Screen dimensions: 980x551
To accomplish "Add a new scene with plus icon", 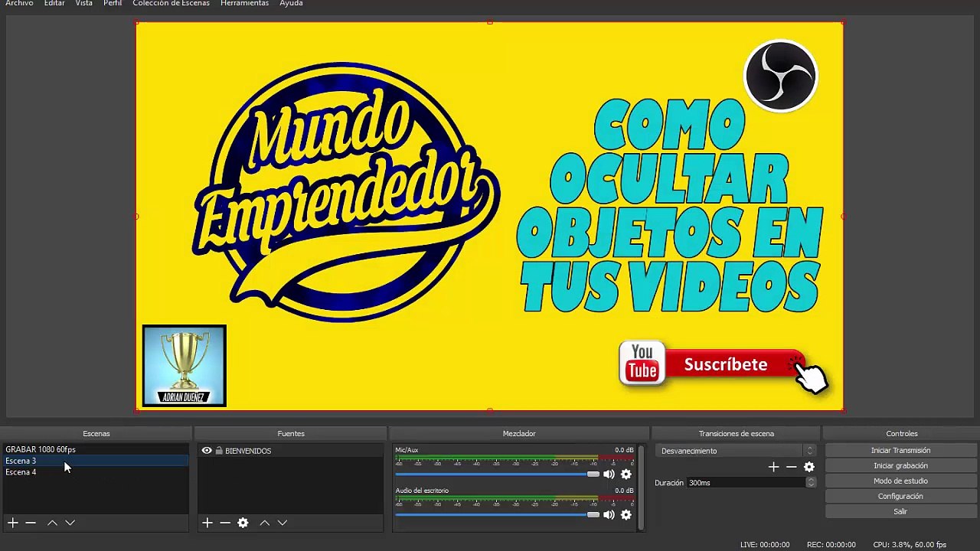I will coord(13,523).
